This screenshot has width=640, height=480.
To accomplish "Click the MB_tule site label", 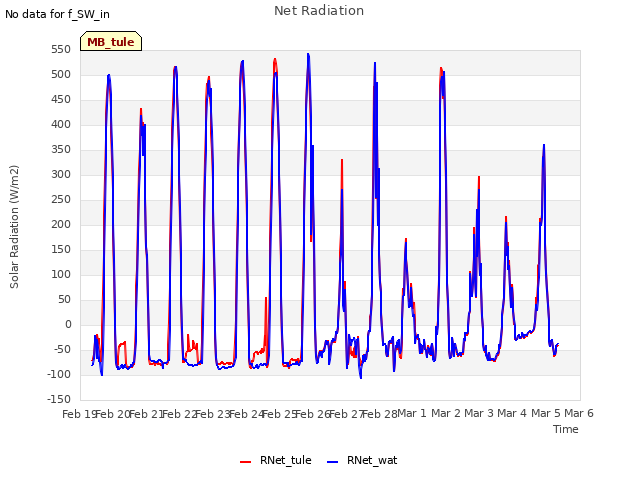I will point(111,42).
